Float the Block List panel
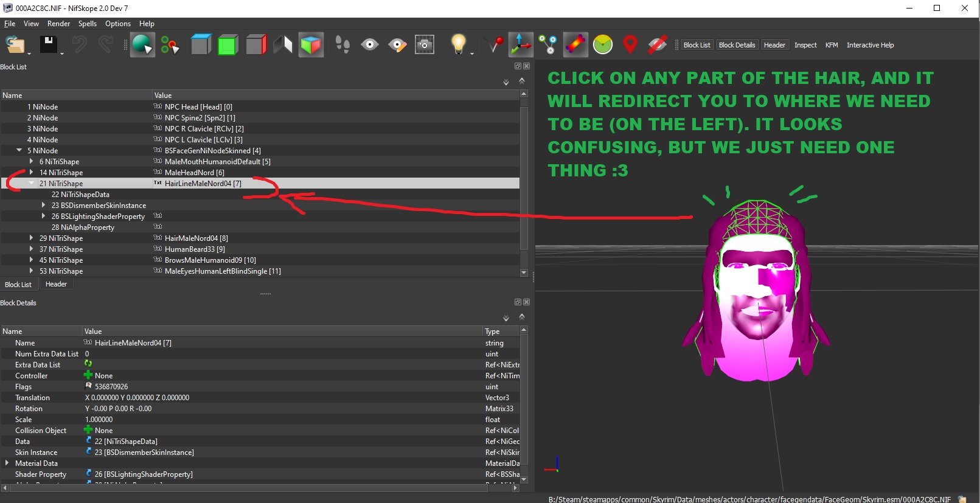The width and height of the screenshot is (980, 503). coord(518,66)
